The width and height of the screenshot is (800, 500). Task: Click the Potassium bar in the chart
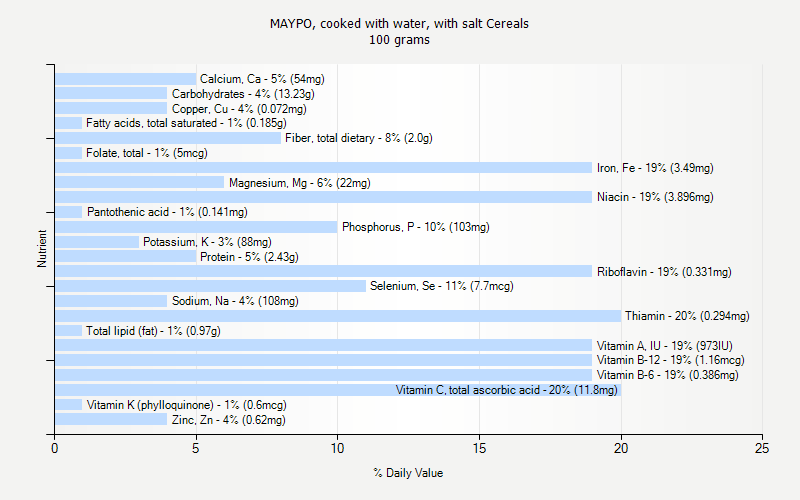97,242
